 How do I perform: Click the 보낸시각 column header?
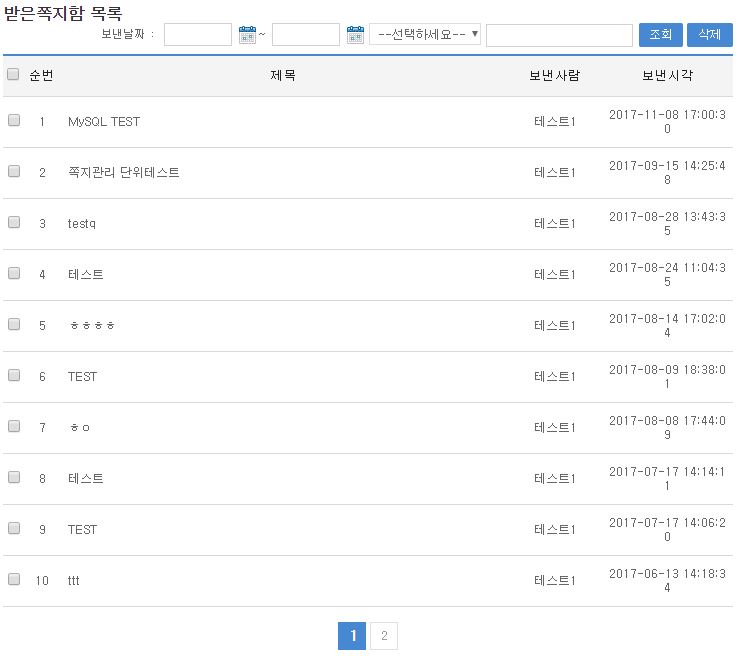pos(667,76)
